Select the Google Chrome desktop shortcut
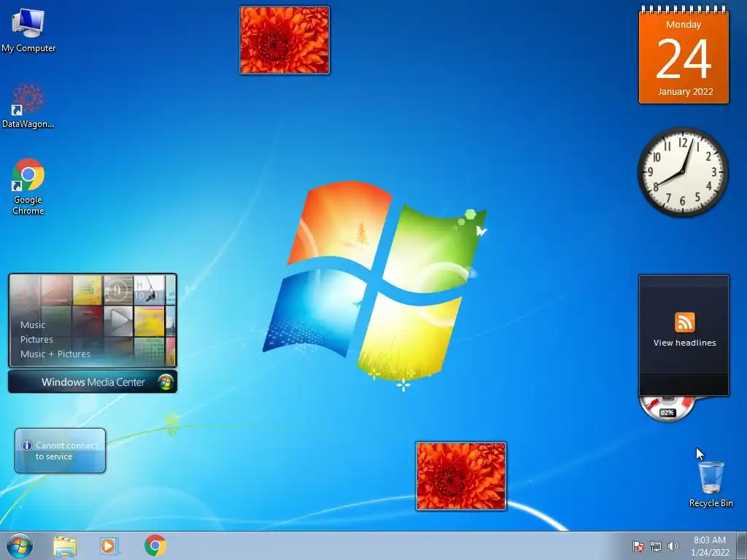 pyautogui.click(x=28, y=186)
